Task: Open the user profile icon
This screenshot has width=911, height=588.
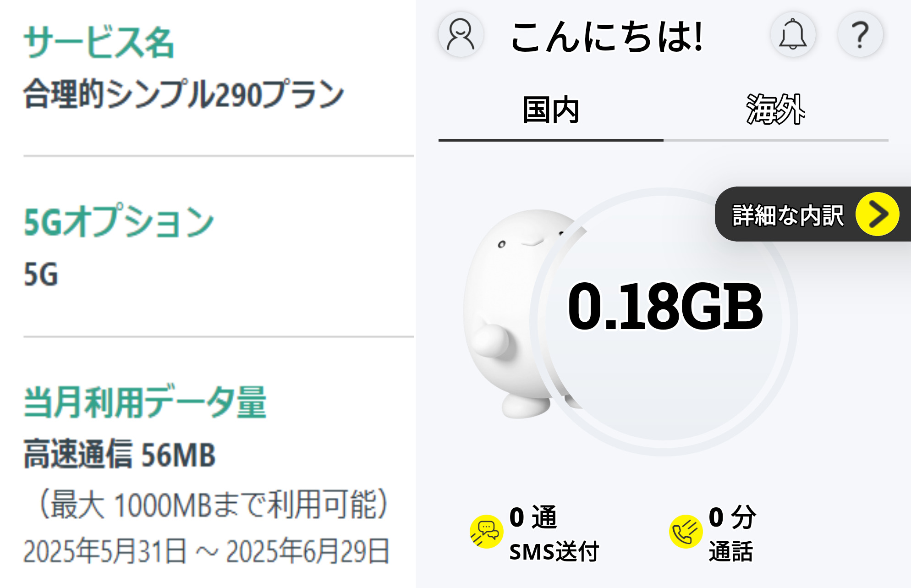Action: [x=461, y=35]
